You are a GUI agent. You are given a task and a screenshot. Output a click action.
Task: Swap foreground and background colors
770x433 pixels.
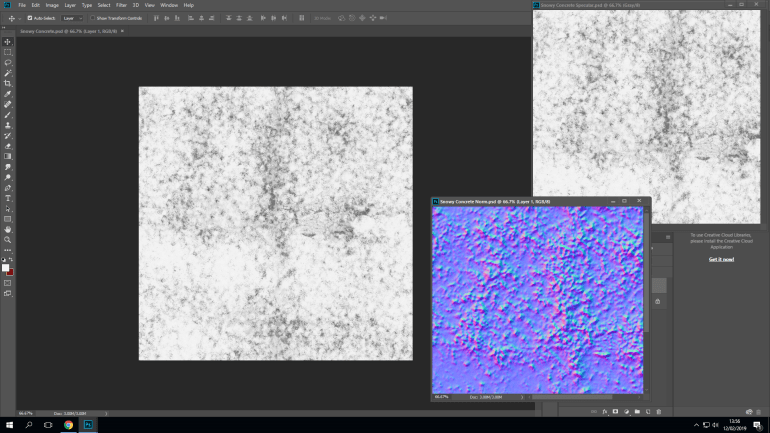click(x=11, y=260)
